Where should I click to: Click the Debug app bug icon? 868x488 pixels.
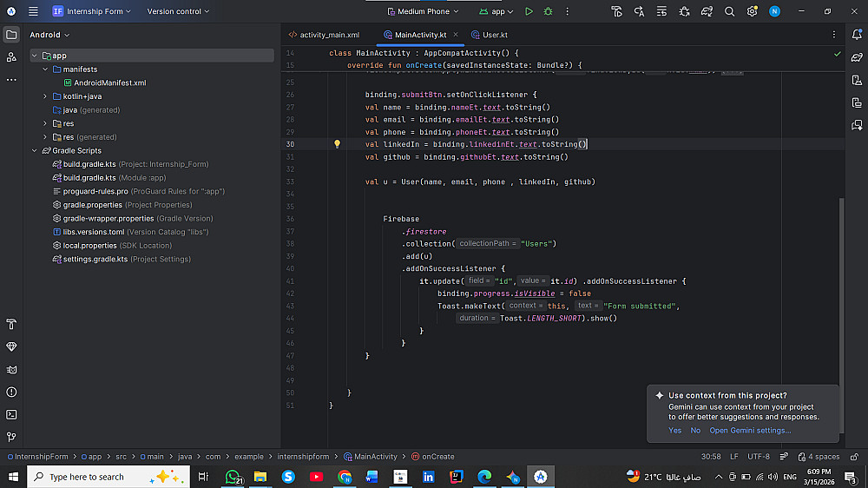click(x=548, y=11)
